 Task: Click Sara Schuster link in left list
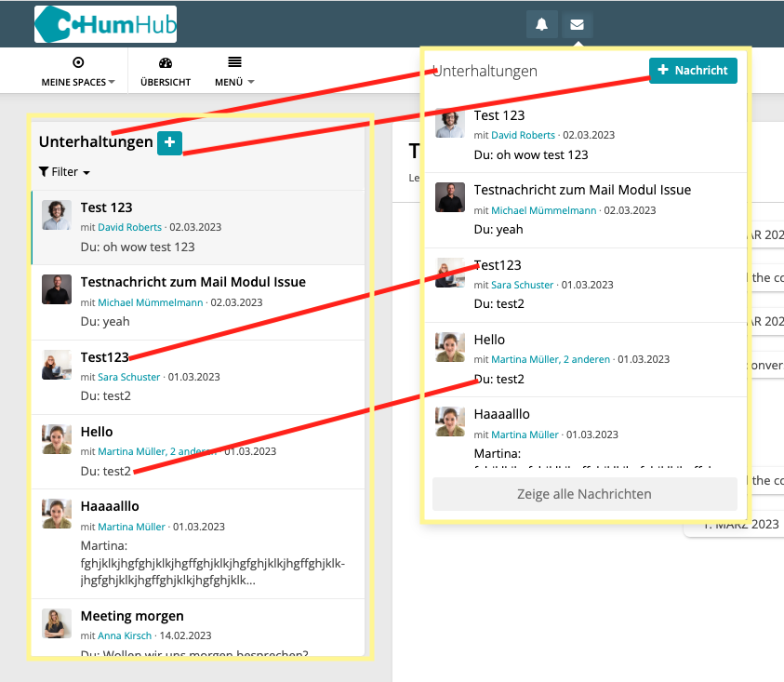[128, 377]
